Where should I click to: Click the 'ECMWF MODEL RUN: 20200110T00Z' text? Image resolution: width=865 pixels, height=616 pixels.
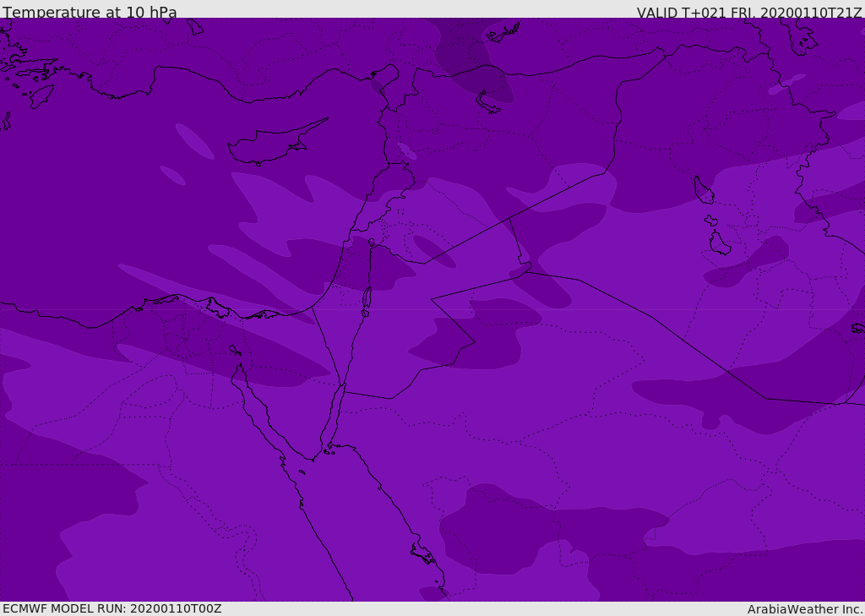click(112, 608)
